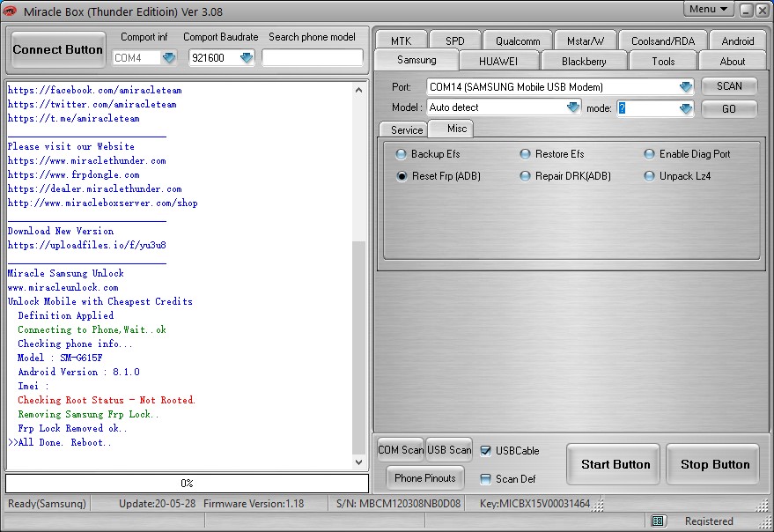Click the dealer.miraclethunder.com link in log
The image size is (774, 532).
[x=95, y=189]
